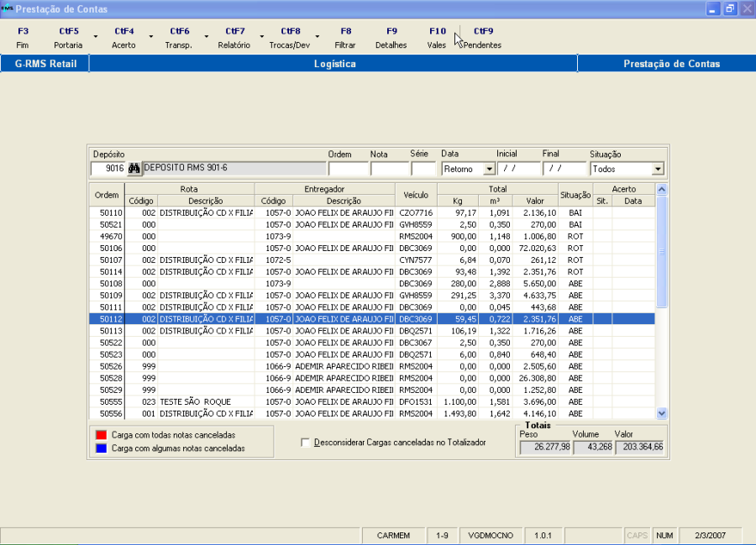Open F9 Detalhes from the toolbar
Viewport: 756px width, 545px height.
click(391, 38)
